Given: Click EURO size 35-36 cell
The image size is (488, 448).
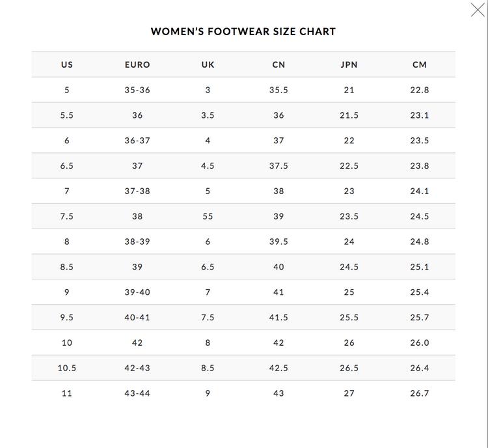Looking at the screenshot, I should tap(137, 90).
